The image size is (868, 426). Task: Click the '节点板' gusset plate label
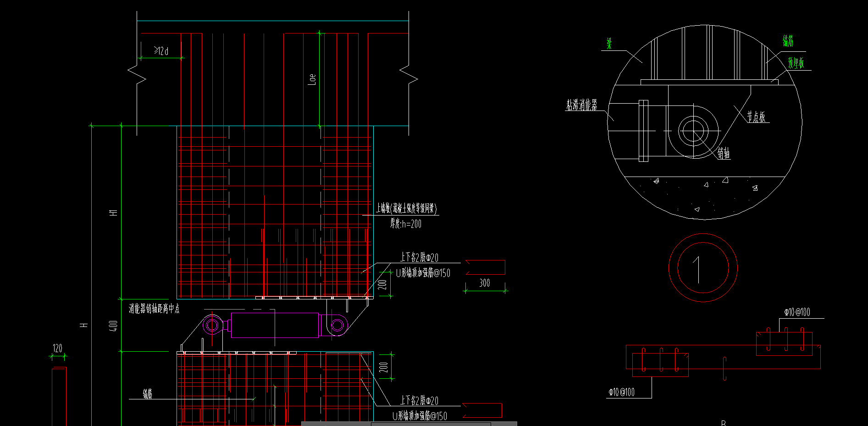757,117
